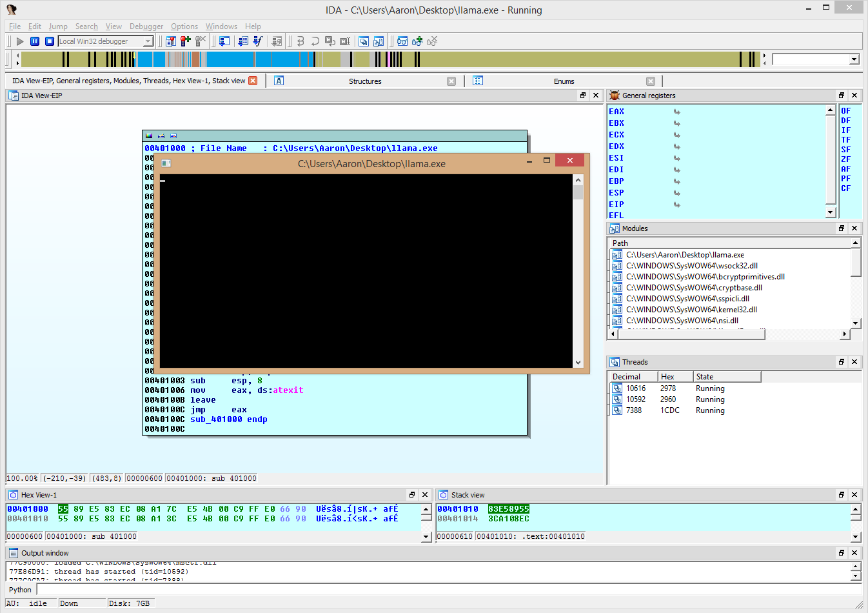Click the add watch glasses icon
868x613 pixels.
tap(417, 41)
